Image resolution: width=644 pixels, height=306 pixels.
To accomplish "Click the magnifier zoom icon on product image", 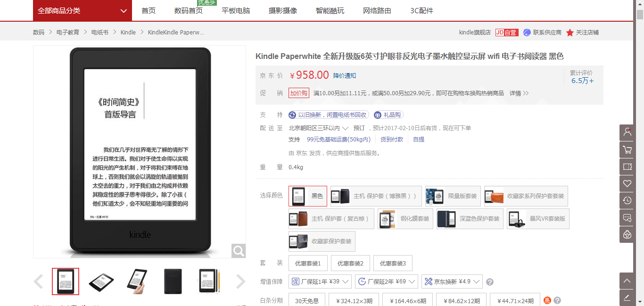I will coord(239,251).
